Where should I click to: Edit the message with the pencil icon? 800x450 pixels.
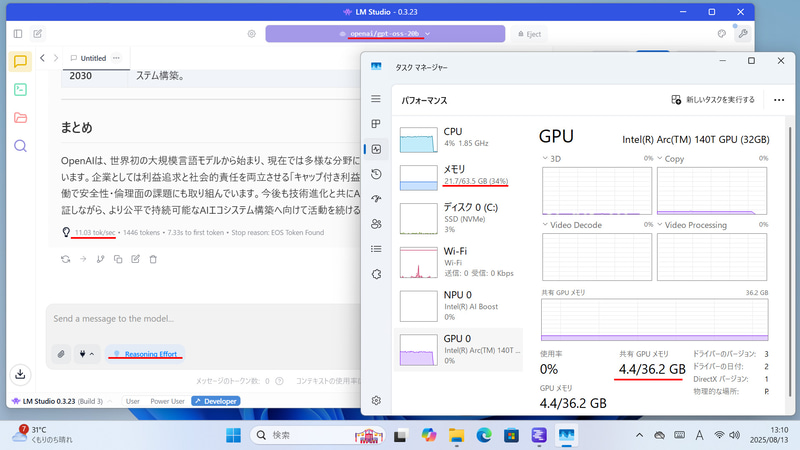[135, 259]
